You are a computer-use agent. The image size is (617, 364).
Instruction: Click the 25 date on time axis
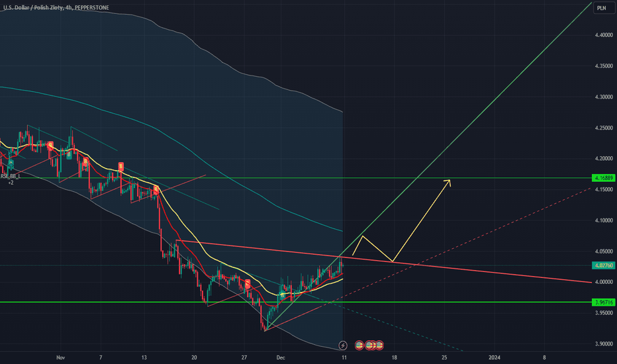click(x=444, y=357)
